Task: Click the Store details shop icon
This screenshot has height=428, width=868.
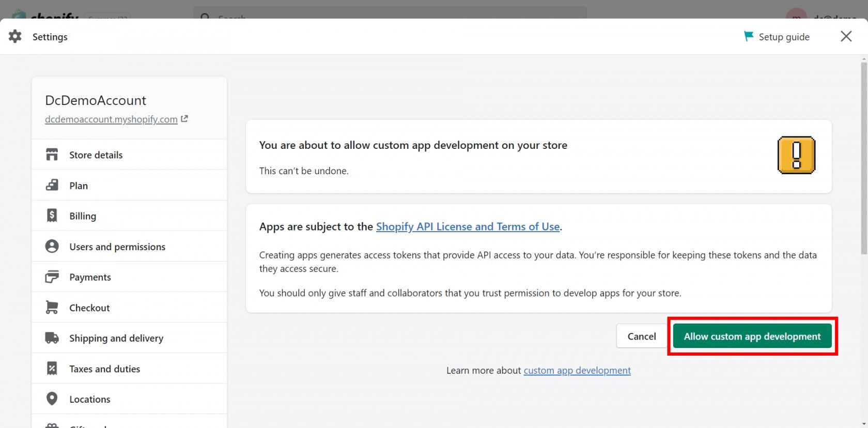Action: pyautogui.click(x=52, y=155)
